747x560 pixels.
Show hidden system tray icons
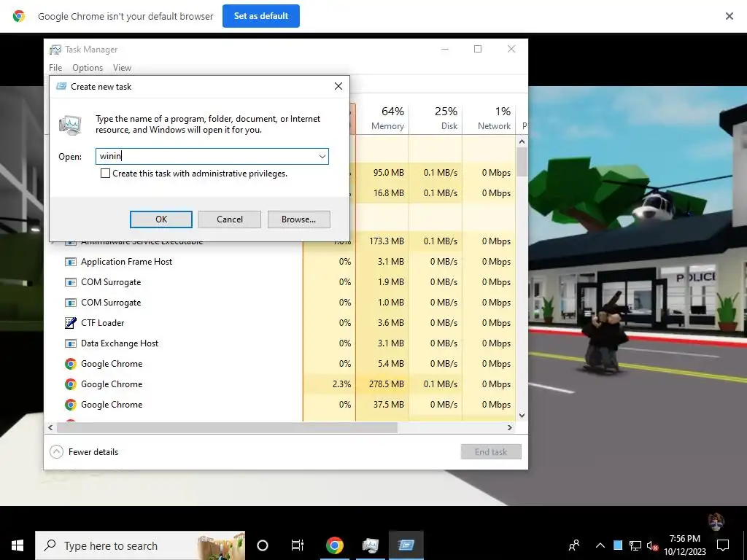point(600,545)
